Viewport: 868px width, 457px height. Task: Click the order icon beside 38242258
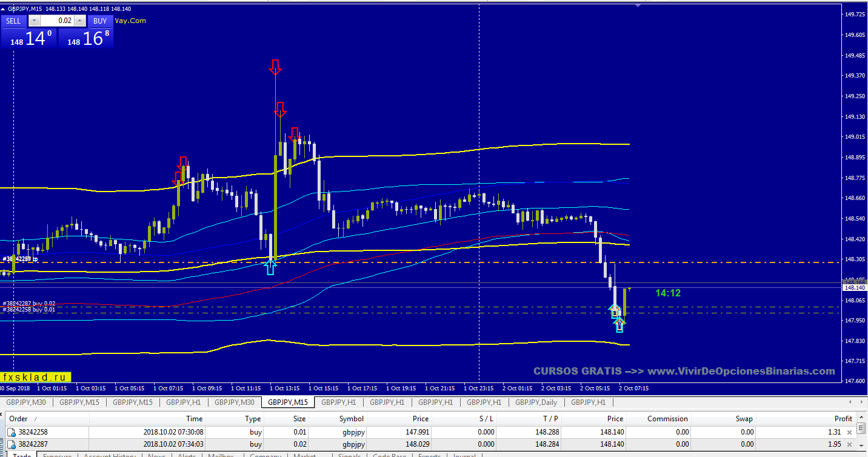[11, 432]
